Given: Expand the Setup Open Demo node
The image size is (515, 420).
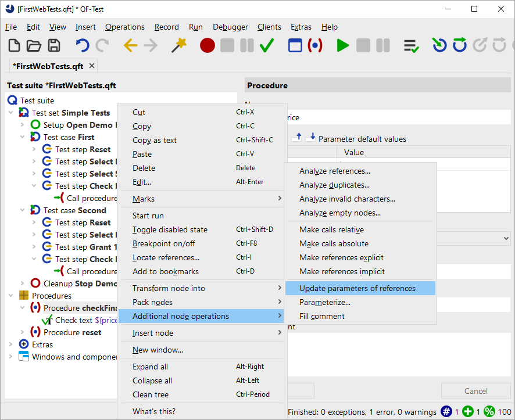Looking at the screenshot, I should (x=22, y=125).
